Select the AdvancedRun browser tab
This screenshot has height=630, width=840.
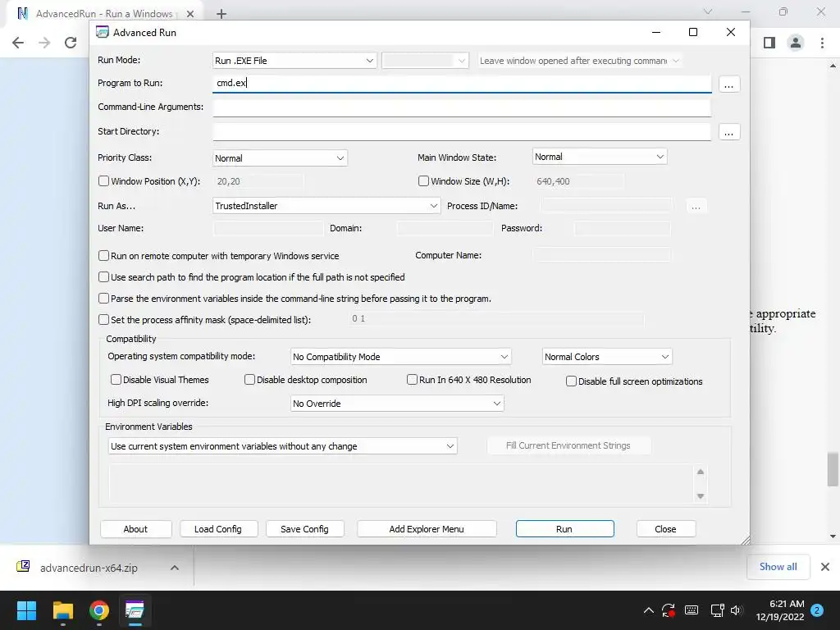(104, 14)
